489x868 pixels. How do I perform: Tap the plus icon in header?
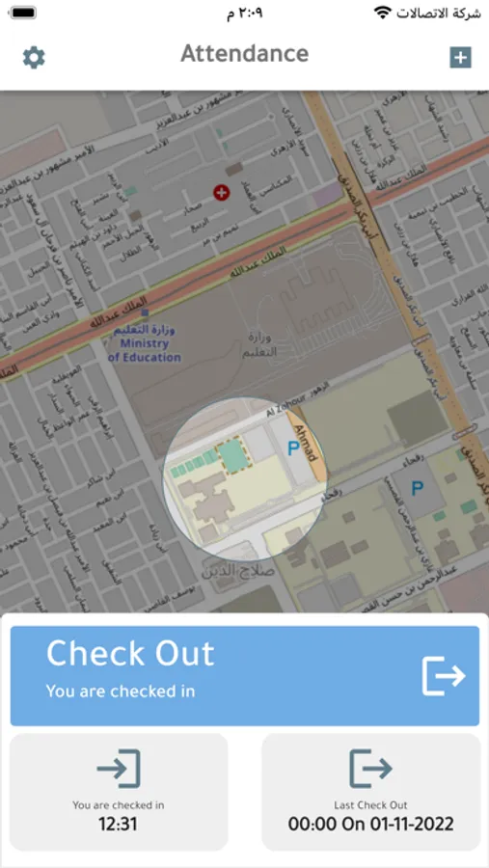(460, 58)
